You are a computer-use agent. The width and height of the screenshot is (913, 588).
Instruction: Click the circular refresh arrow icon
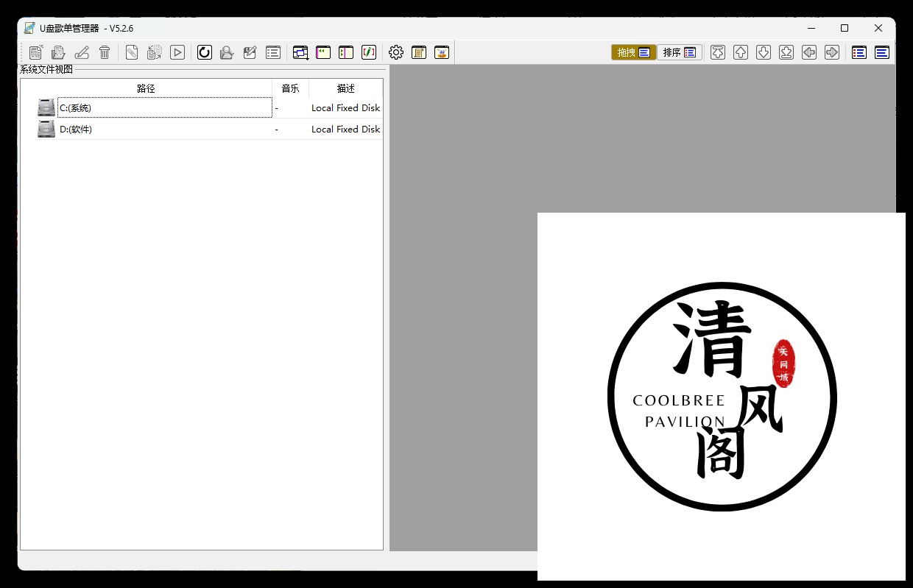(205, 52)
